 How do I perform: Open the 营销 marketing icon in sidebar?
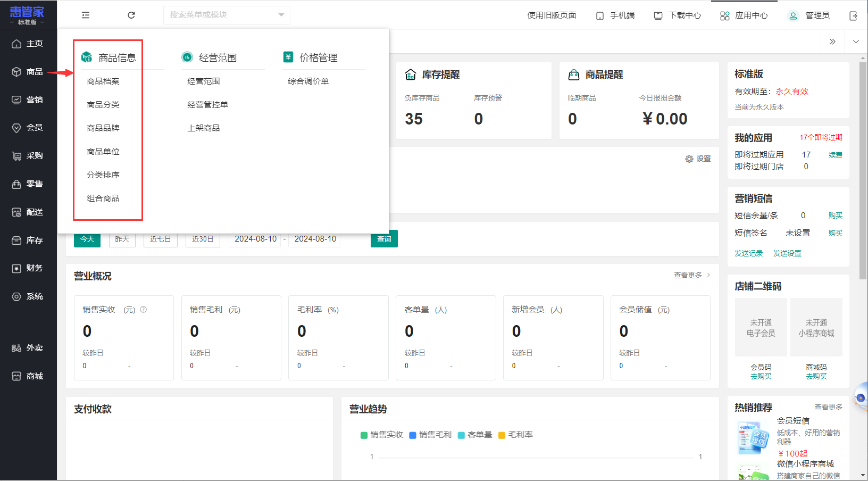tap(16, 99)
